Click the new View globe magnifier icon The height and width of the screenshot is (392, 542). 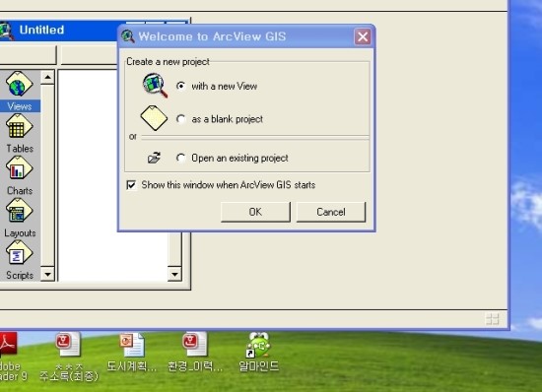click(x=155, y=86)
